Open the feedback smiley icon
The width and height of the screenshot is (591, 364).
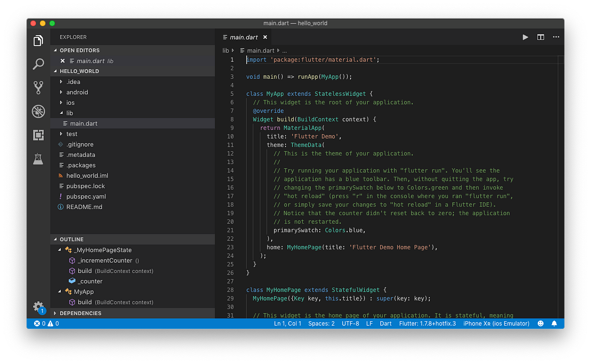(540, 323)
